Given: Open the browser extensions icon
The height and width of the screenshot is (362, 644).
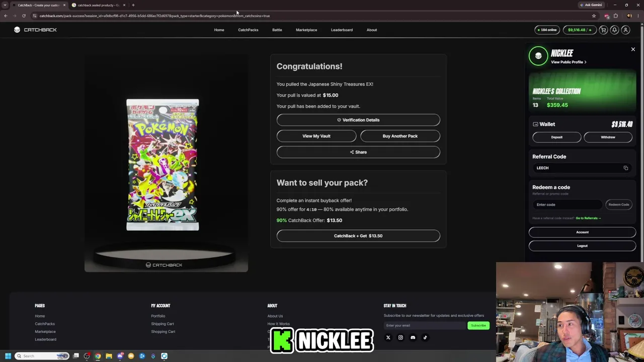Looking at the screenshot, I should pyautogui.click(x=615, y=16).
